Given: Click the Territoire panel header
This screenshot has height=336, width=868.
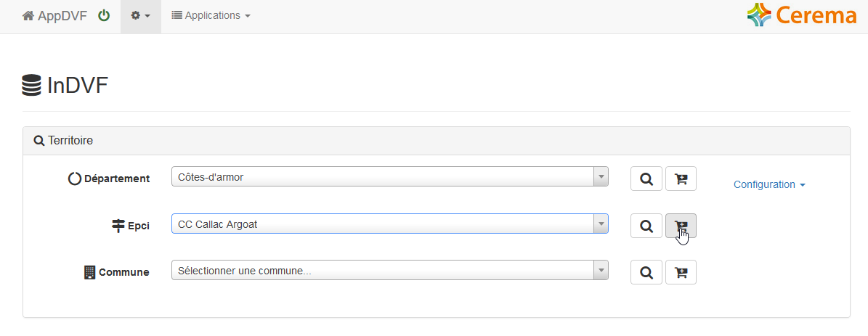Looking at the screenshot, I should pos(437,141).
